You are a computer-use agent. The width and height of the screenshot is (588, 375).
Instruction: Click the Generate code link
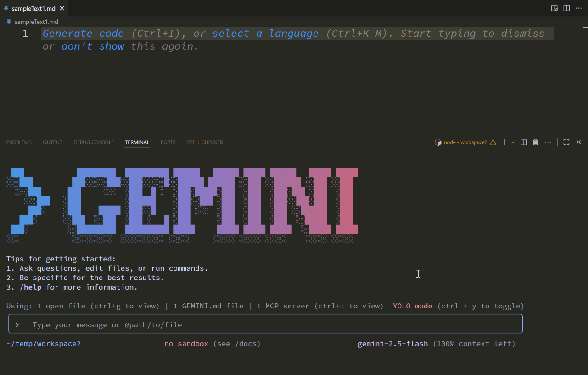coord(83,34)
